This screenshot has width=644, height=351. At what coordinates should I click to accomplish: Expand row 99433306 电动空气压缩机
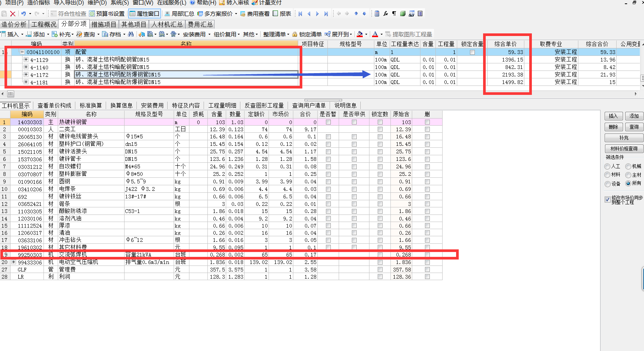(14, 262)
